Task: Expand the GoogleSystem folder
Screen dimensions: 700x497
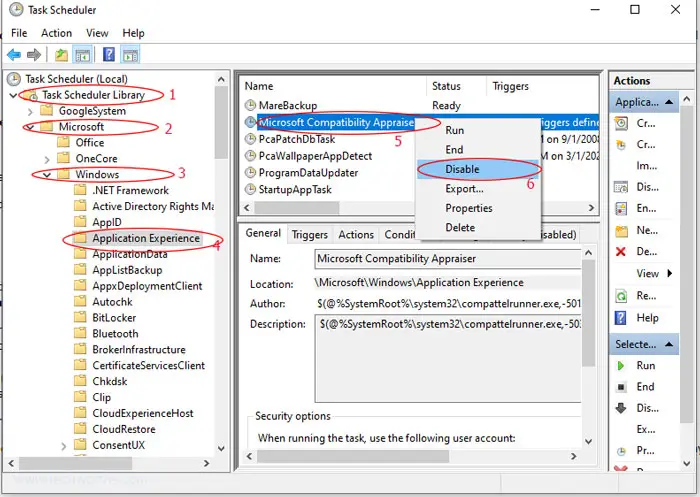Action: point(30,111)
